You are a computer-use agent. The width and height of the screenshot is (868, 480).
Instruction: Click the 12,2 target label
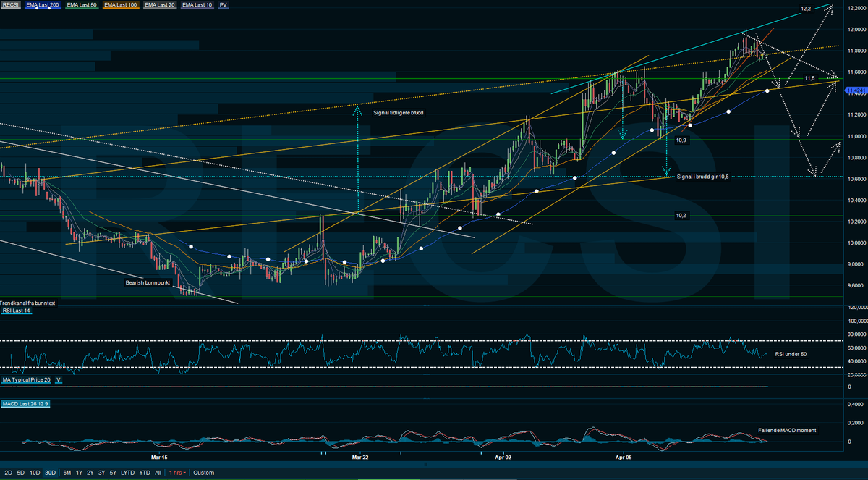tap(805, 9)
